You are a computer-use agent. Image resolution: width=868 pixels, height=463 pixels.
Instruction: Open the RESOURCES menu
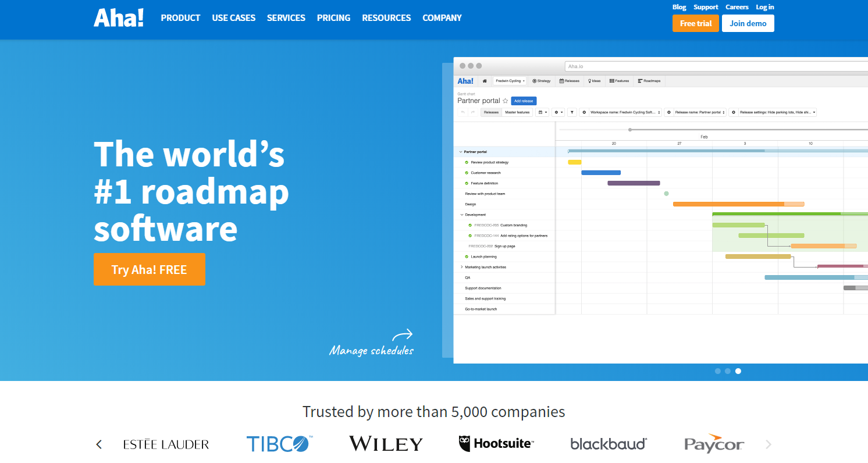point(386,18)
